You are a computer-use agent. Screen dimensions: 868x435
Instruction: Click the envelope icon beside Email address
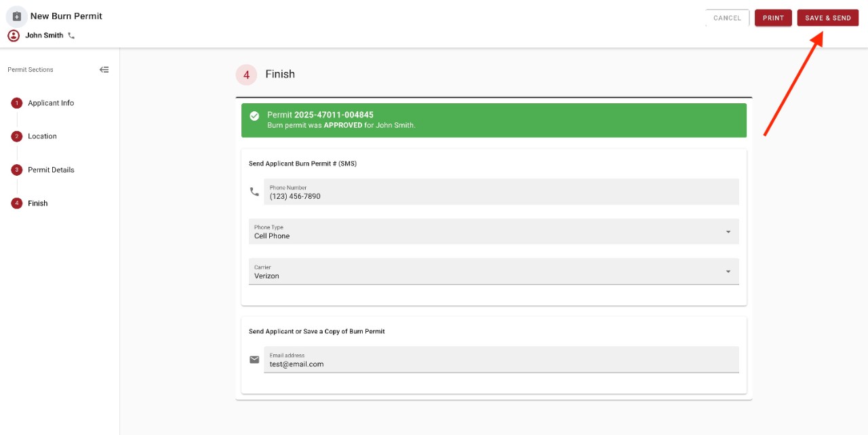coord(254,360)
